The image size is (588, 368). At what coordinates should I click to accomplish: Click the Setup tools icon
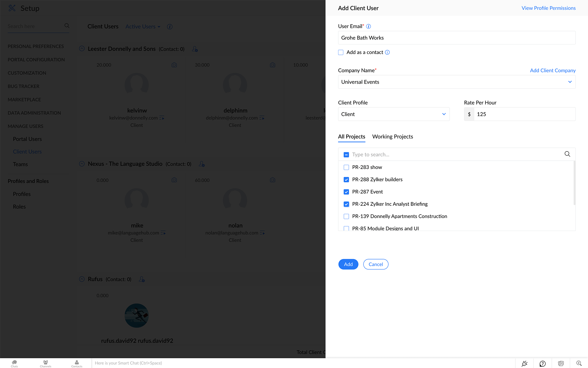pyautogui.click(x=12, y=8)
